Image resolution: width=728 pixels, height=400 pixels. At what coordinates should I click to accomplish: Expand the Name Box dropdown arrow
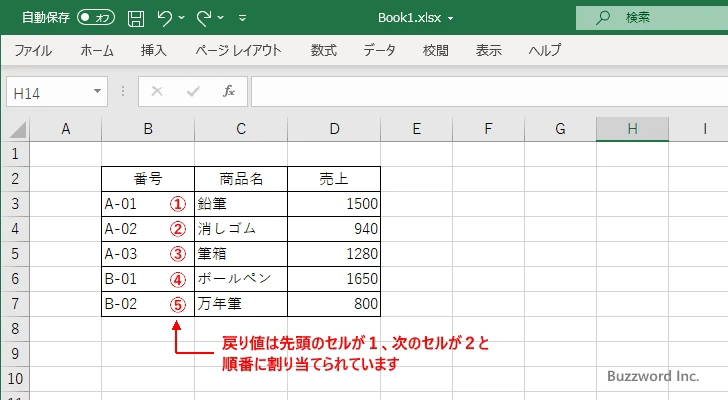pos(98,91)
